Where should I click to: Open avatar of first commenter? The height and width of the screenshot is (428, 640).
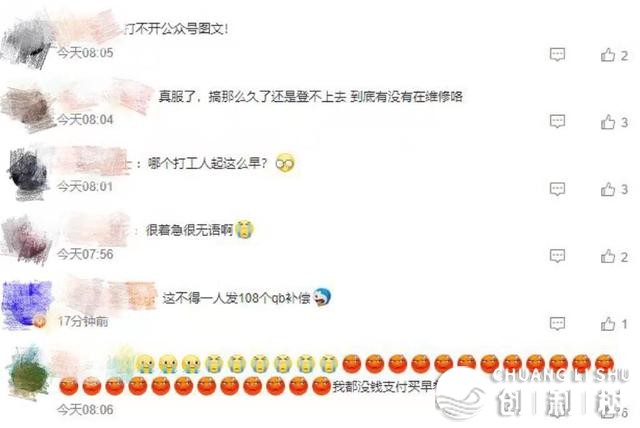28,41
